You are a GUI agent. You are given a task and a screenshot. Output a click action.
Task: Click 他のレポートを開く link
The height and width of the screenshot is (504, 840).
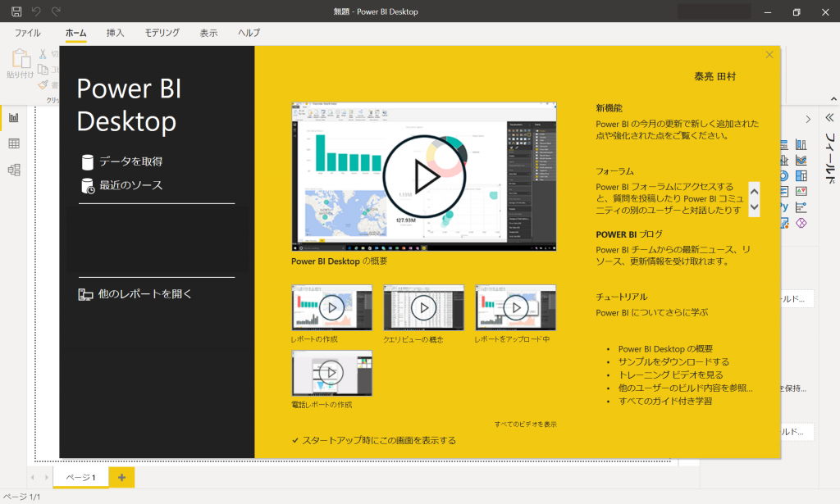[x=144, y=293]
